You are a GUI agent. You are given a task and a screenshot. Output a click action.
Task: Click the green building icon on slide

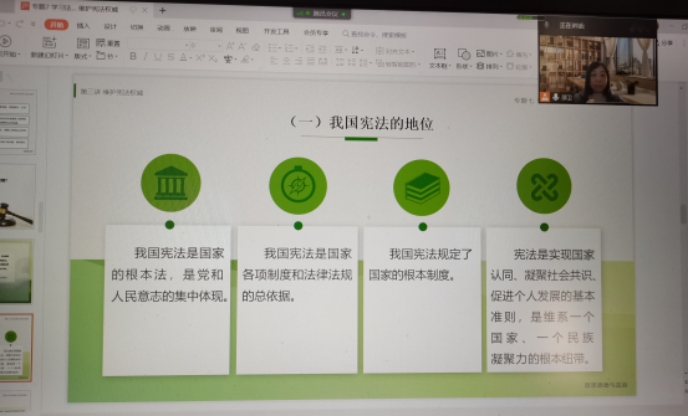click(170, 184)
